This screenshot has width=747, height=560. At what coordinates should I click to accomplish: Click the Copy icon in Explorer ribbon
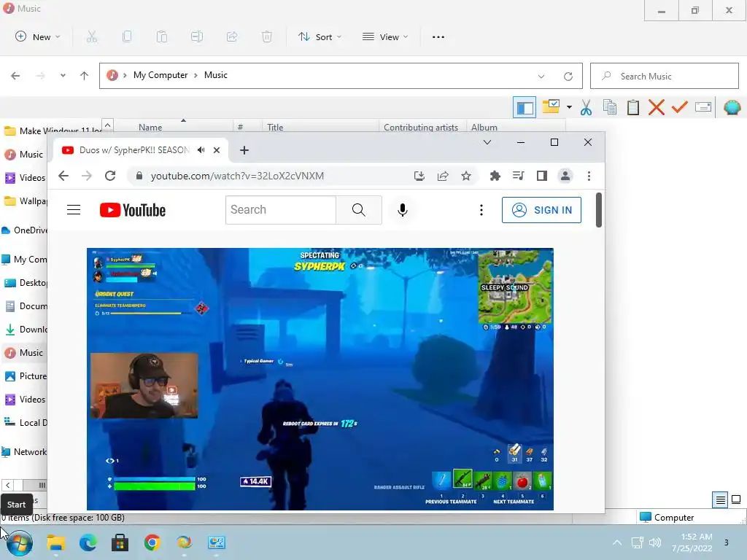pos(127,36)
